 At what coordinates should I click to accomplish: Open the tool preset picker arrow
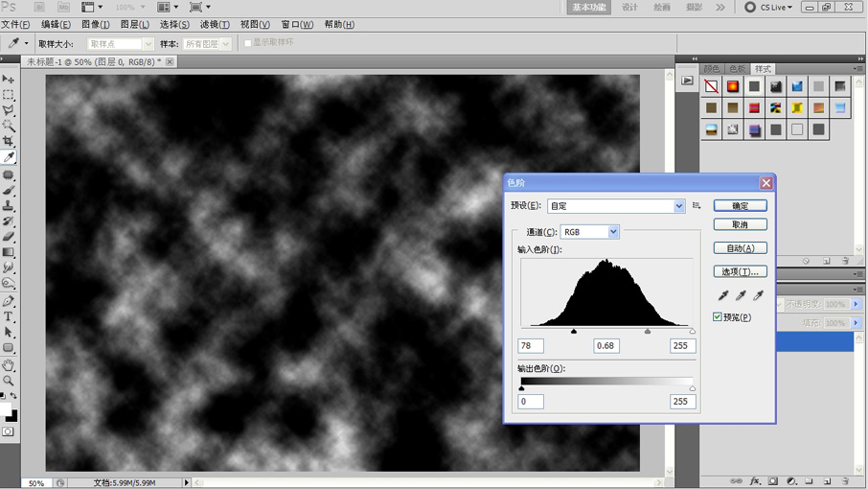[26, 43]
